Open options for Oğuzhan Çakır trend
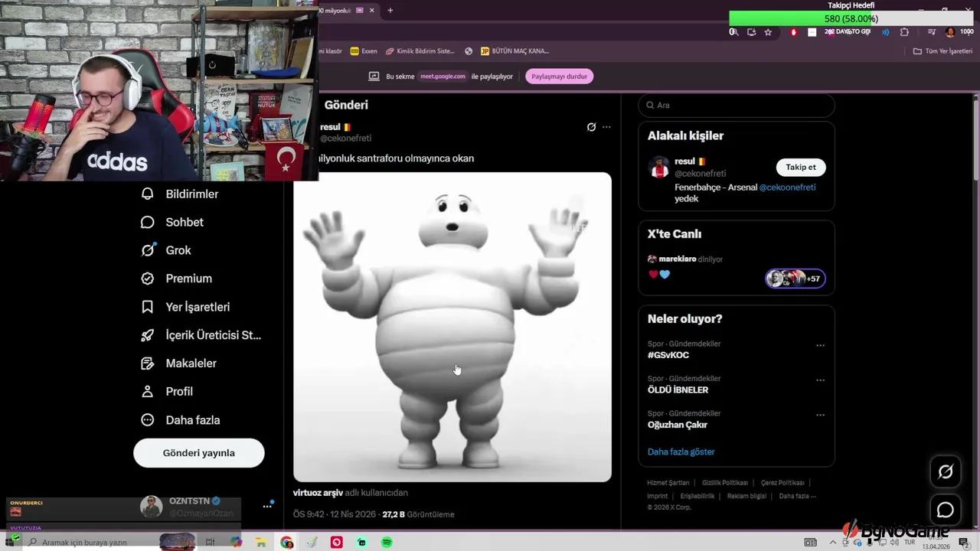980x551 pixels. 820,415
